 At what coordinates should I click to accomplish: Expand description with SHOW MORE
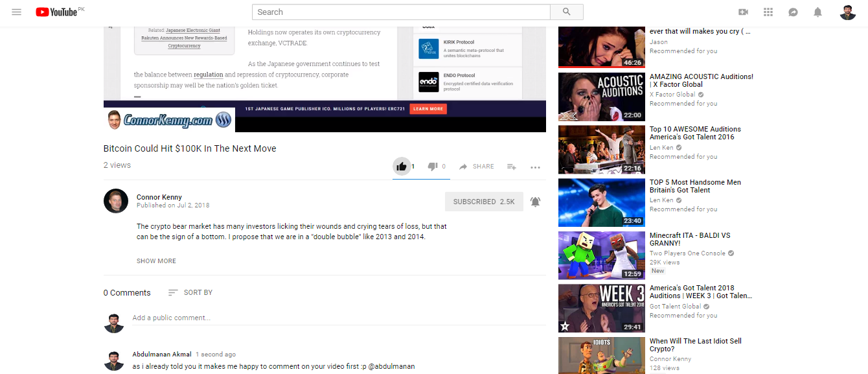click(x=156, y=261)
